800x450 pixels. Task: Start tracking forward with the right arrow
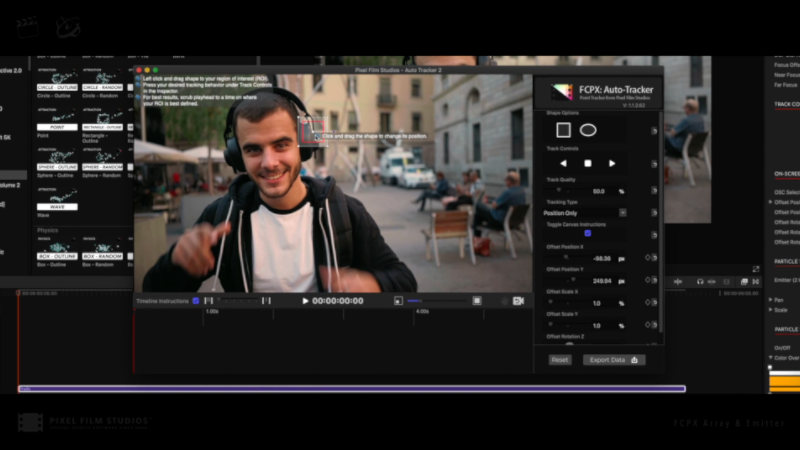(612, 163)
